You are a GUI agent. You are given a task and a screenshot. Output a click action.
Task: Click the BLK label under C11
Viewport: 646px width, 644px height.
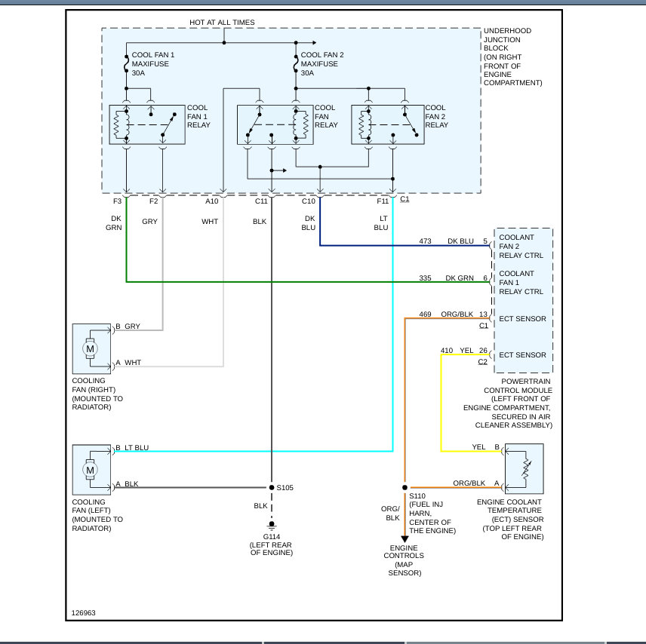(260, 222)
